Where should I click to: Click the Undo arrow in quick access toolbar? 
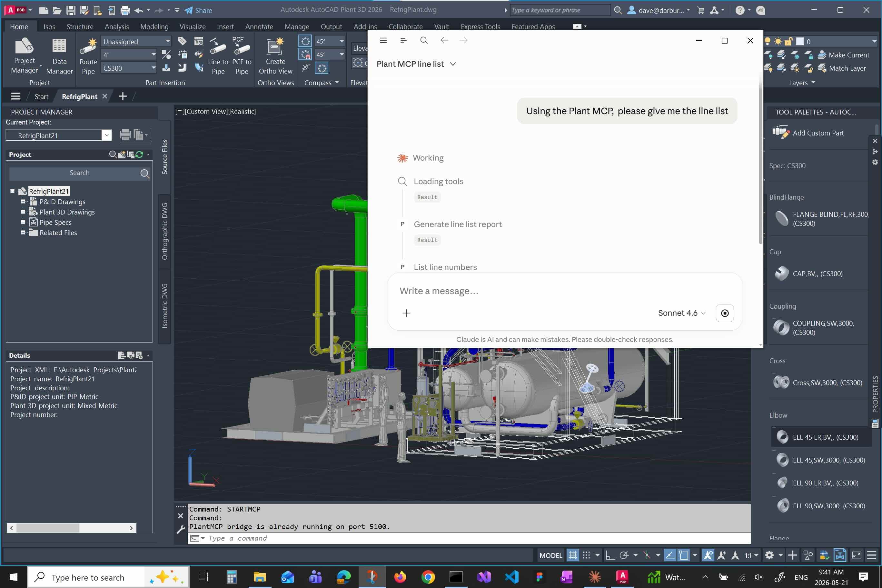[138, 10]
